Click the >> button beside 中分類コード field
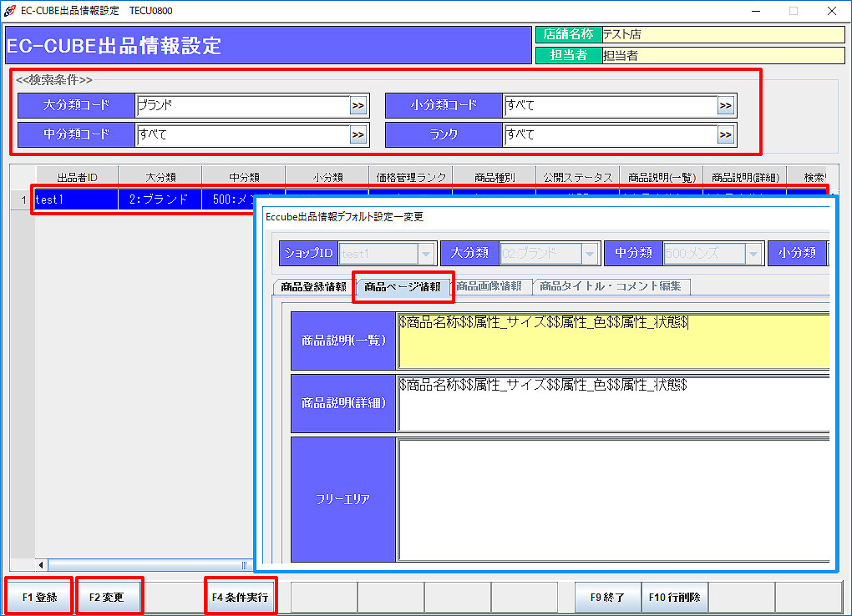Image resolution: width=852 pixels, height=616 pixels. (358, 134)
